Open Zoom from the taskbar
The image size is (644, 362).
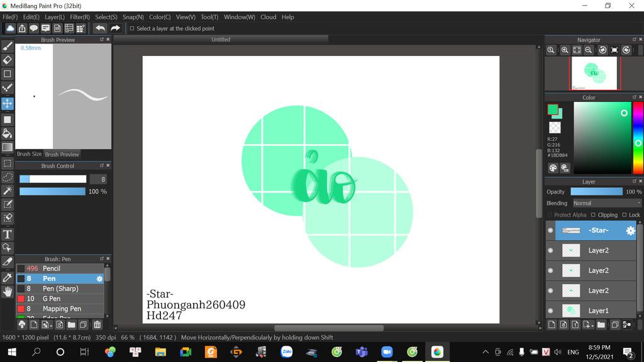387,352
